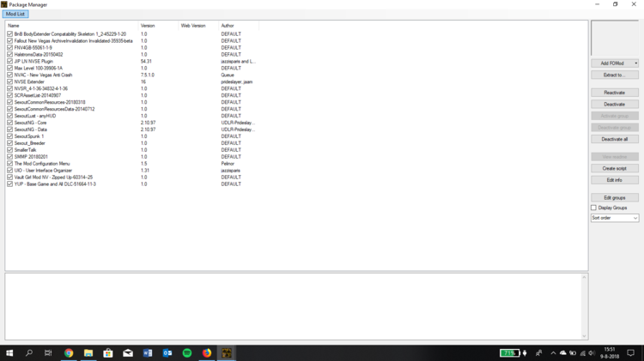Image resolution: width=644 pixels, height=361 pixels.
Task: Sort by the Author column header
Action: tap(239, 26)
